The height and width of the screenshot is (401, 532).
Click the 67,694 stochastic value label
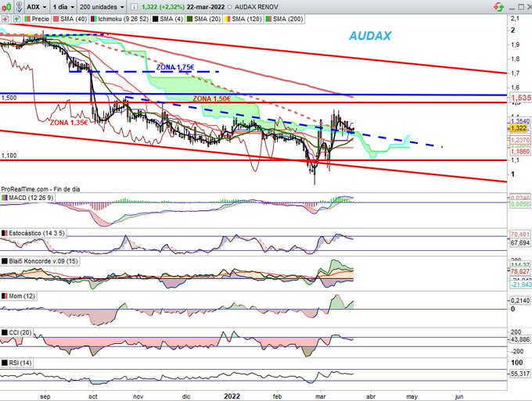[x=519, y=243]
